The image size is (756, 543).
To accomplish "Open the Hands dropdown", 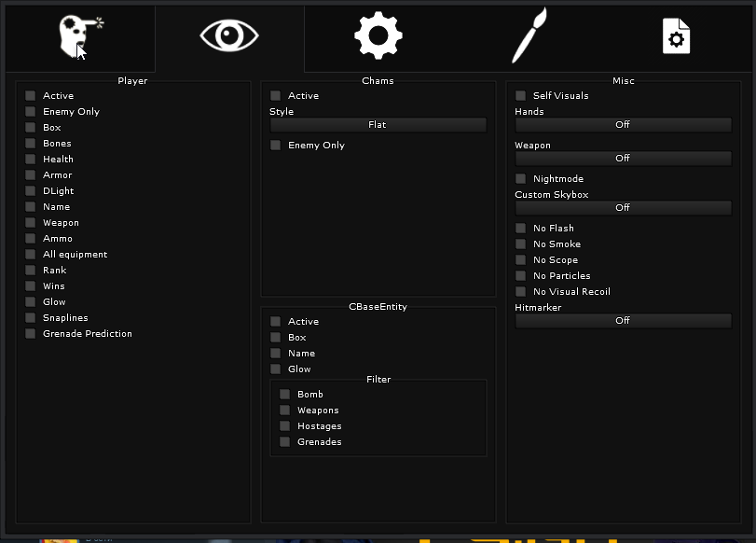I will coord(624,125).
